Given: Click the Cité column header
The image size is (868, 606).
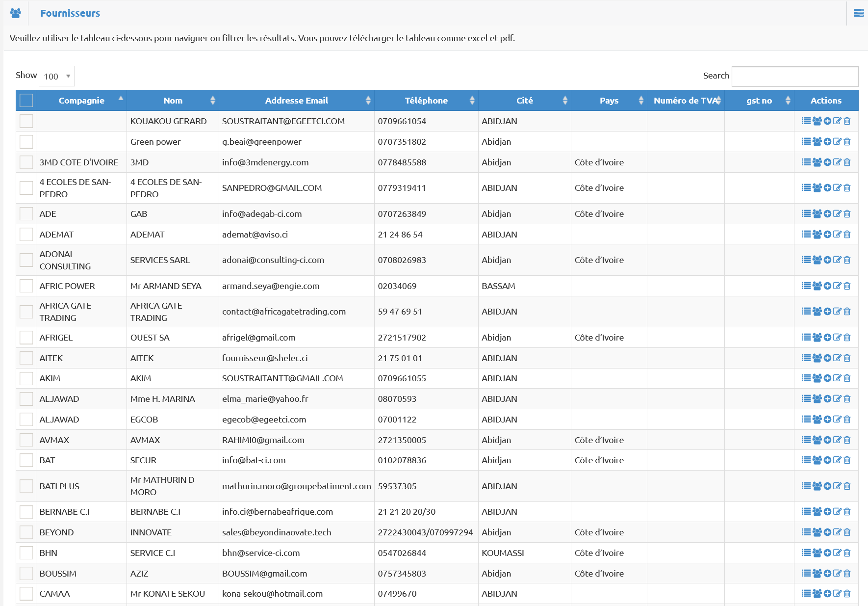Looking at the screenshot, I should coord(524,101).
